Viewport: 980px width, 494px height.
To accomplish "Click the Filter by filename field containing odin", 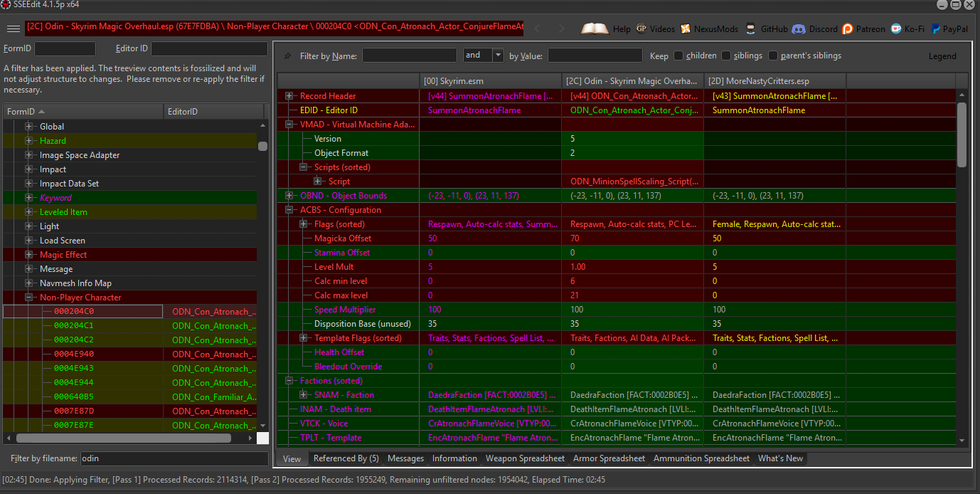I will pyautogui.click(x=174, y=458).
